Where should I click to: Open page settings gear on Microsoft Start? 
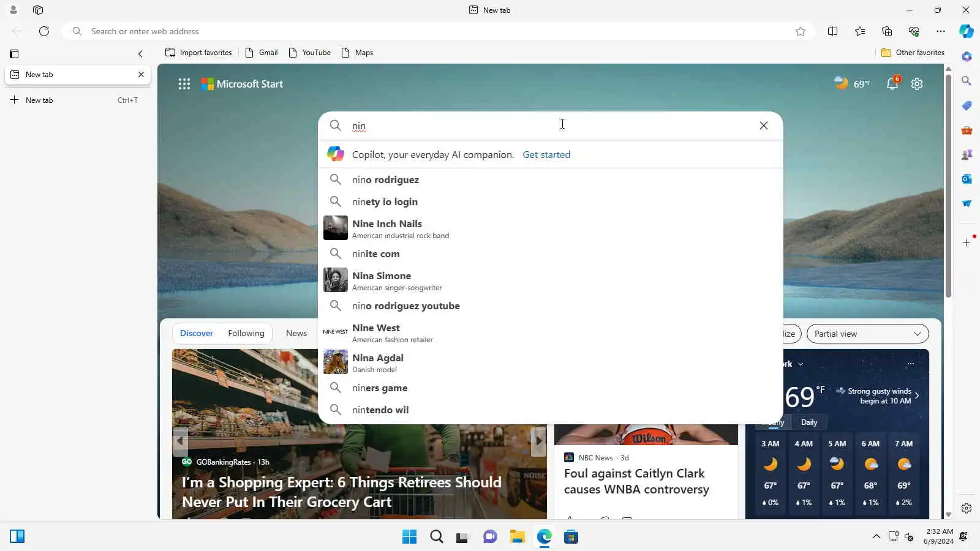917,84
